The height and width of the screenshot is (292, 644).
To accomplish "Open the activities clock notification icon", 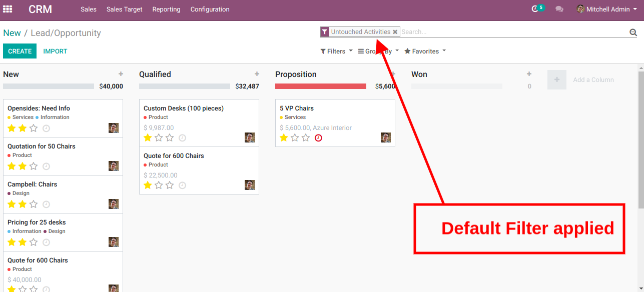I will tap(535, 9).
